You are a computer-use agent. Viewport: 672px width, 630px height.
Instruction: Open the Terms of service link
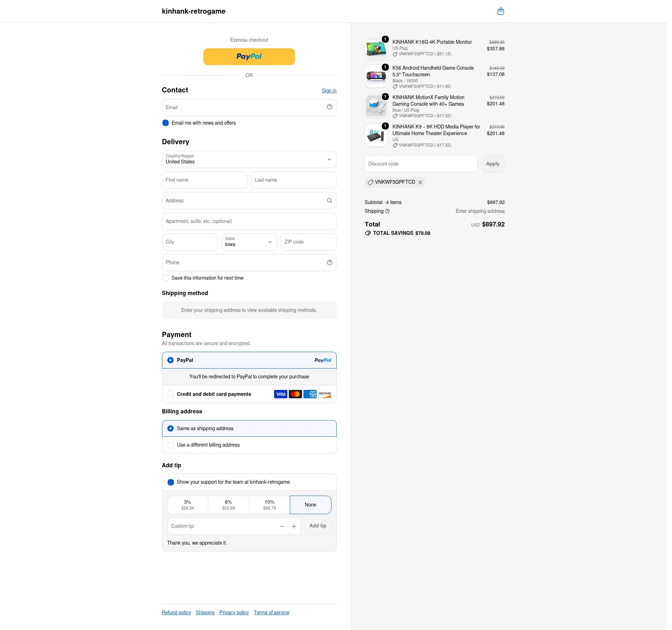pyautogui.click(x=272, y=612)
